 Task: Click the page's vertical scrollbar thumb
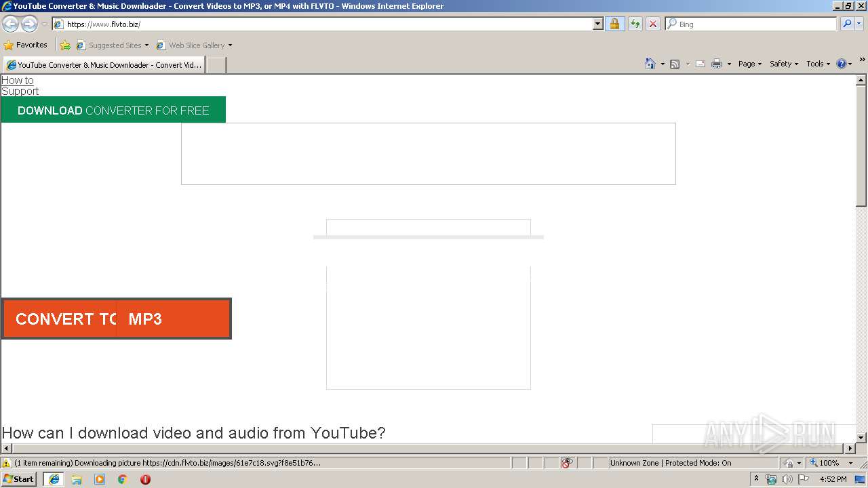pyautogui.click(x=861, y=146)
